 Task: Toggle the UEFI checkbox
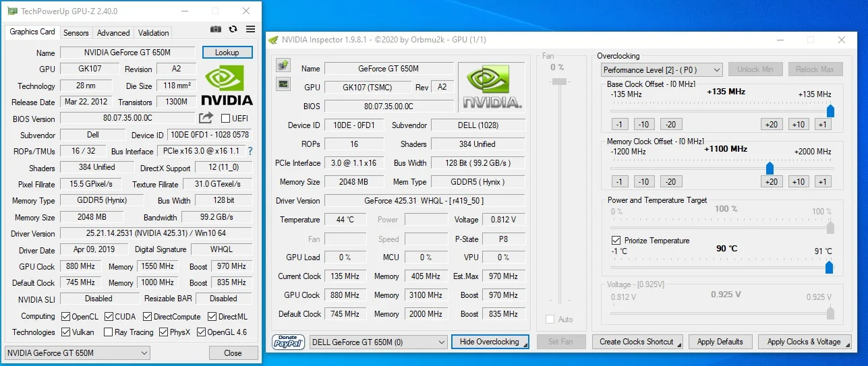tap(226, 119)
